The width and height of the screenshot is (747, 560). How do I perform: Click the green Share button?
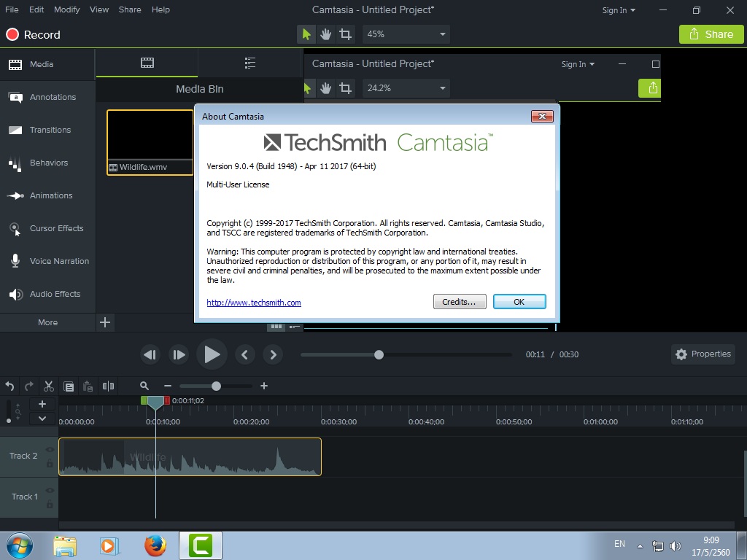pyautogui.click(x=711, y=34)
